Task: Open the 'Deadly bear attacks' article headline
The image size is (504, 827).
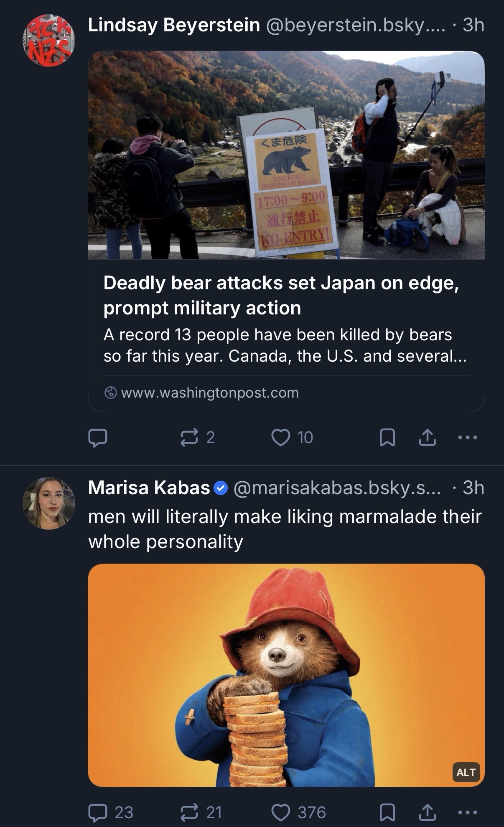Action: 281,295
